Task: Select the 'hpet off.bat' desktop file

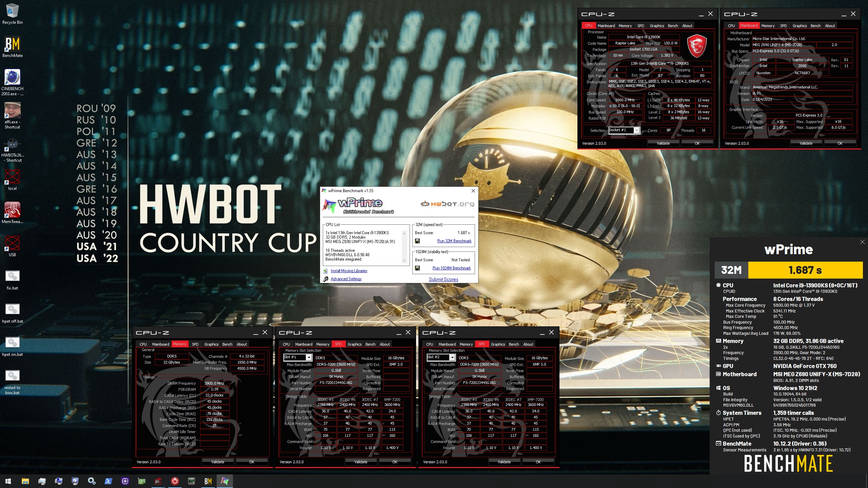Action: click(x=12, y=313)
